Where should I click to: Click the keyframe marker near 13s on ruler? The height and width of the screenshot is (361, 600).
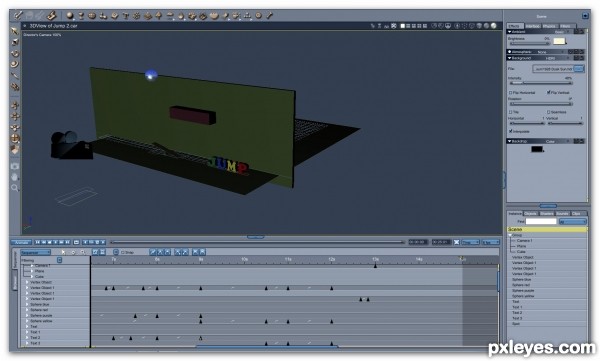click(x=375, y=266)
